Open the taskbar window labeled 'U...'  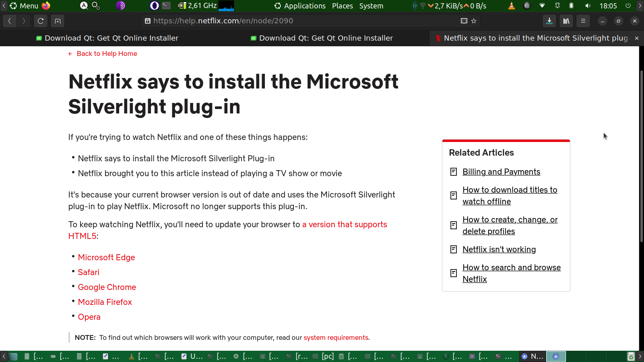pyautogui.click(x=192, y=356)
